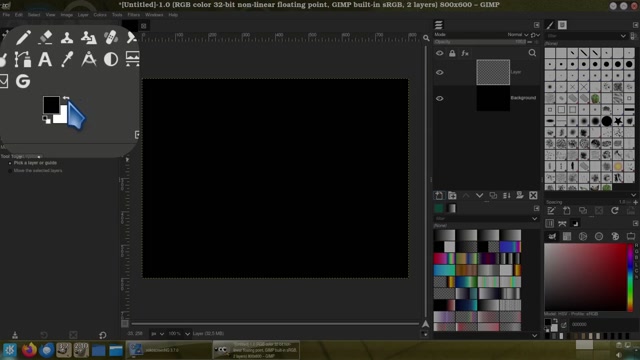Pick a color in the HSV color field

tap(585, 278)
